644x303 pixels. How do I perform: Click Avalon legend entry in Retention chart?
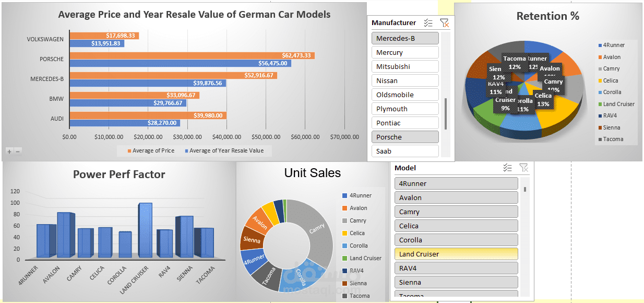point(609,57)
